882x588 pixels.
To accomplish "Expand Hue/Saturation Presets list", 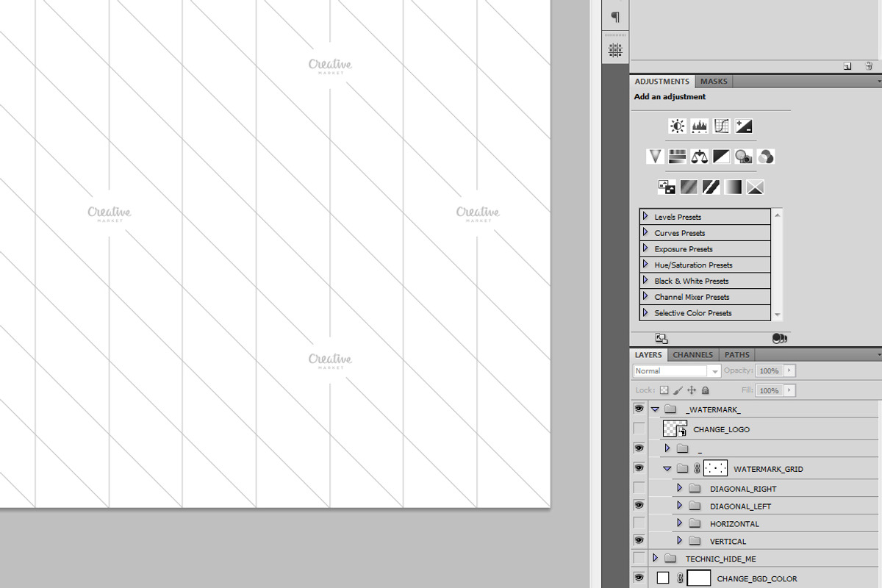I will (x=645, y=265).
